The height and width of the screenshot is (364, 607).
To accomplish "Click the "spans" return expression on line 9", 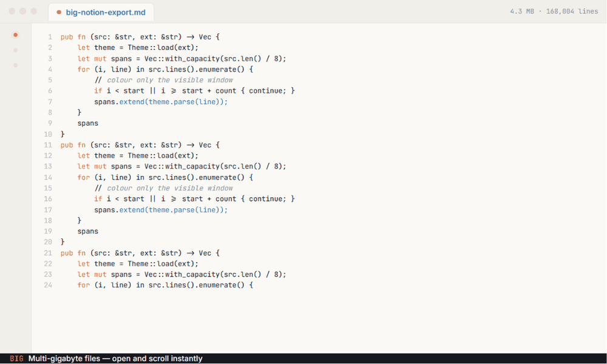I will 88,123.
